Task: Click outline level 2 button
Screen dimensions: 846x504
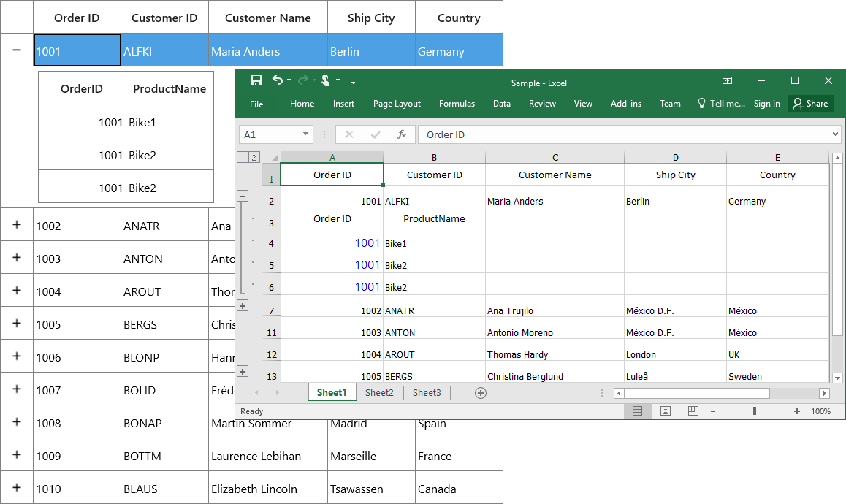Action: click(254, 157)
